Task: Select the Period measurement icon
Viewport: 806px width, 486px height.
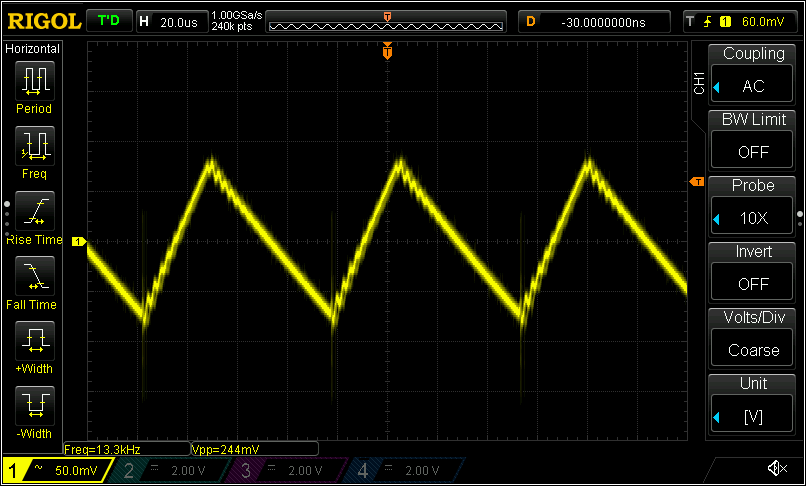Action: click(x=36, y=79)
